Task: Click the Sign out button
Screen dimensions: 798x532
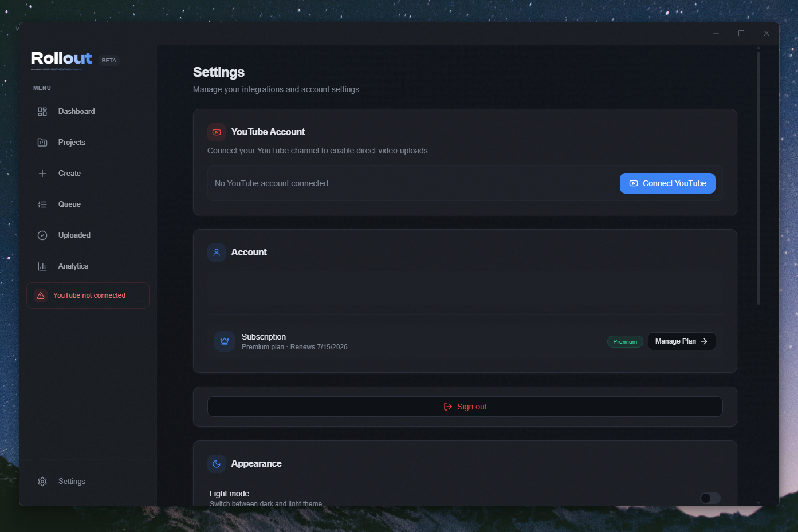Action: pyautogui.click(x=465, y=407)
